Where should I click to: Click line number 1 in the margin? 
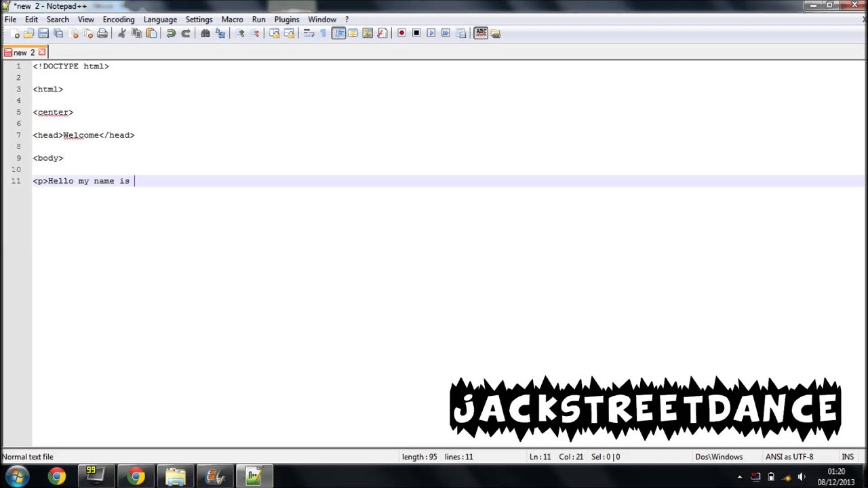click(18, 66)
